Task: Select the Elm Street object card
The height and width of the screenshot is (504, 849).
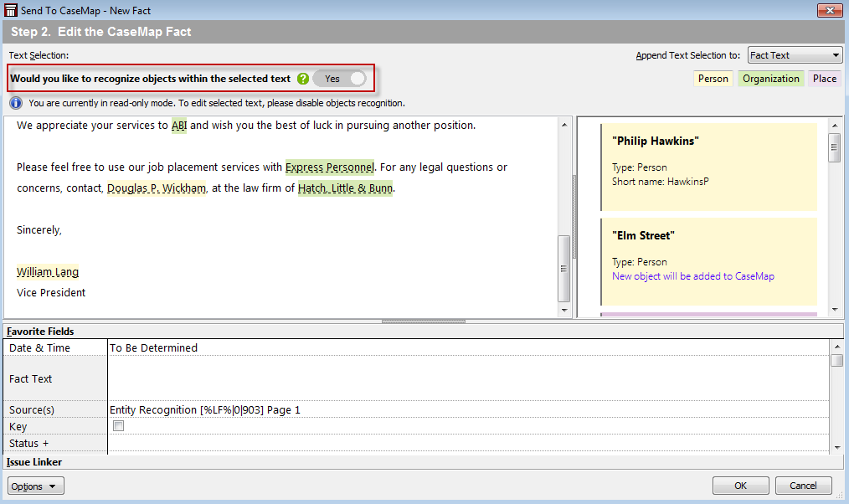Action: coord(708,260)
